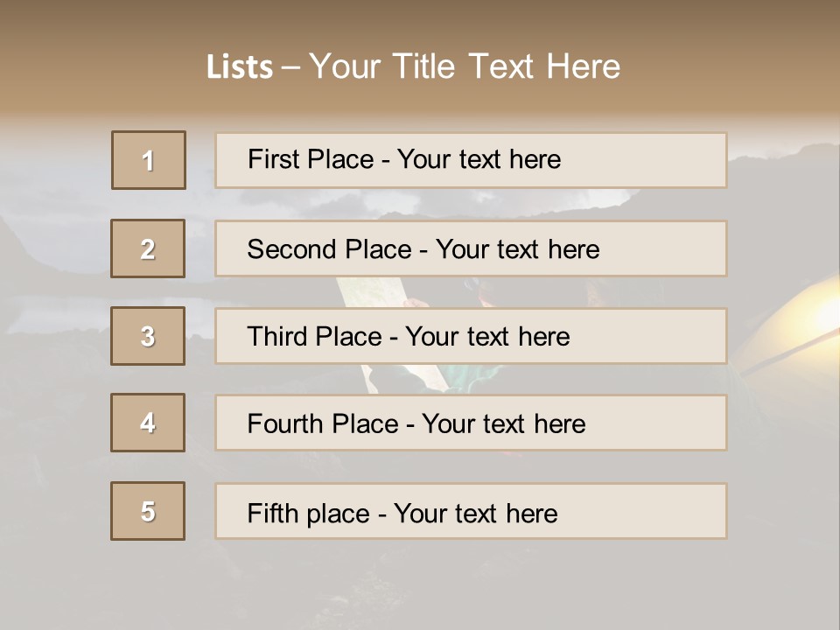The image size is (840, 630).
Task: Click the words Third Place
Action: point(314,336)
